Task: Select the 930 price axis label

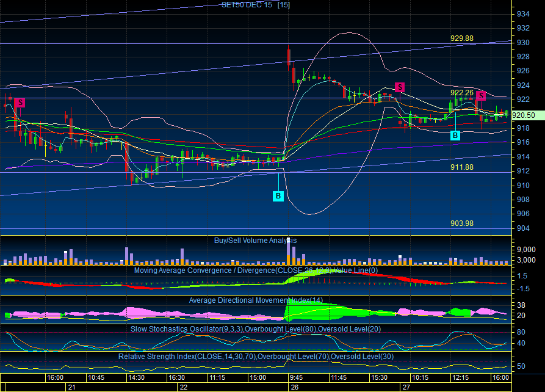Action: [x=523, y=42]
